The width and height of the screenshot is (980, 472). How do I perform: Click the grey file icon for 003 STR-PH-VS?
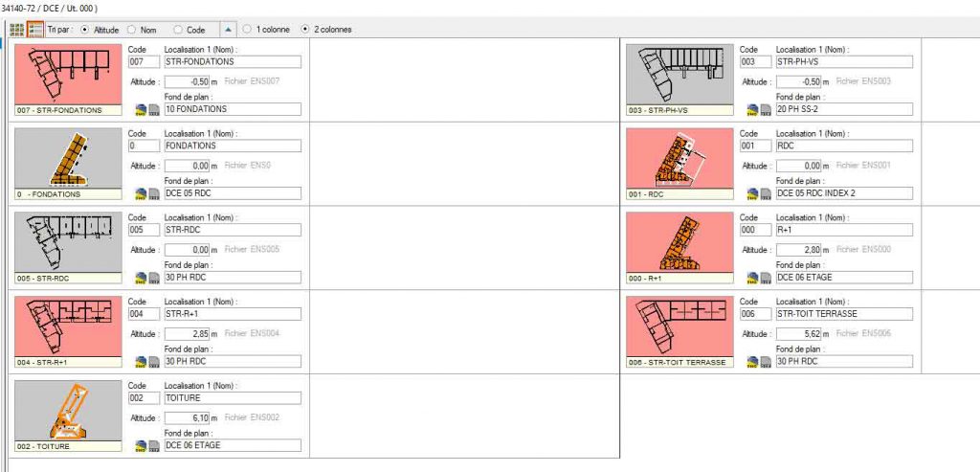point(766,109)
